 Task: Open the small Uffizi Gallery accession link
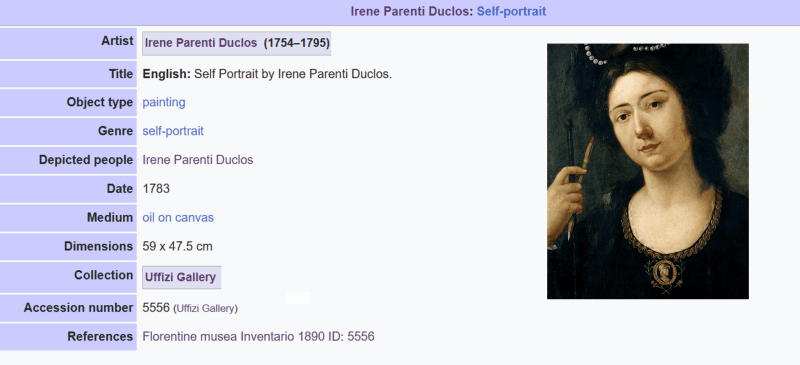pyautogui.click(x=206, y=309)
